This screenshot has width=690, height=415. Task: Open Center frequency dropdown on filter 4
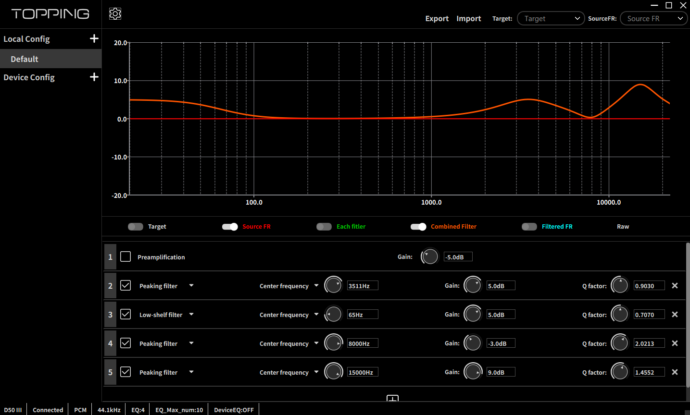coord(316,343)
